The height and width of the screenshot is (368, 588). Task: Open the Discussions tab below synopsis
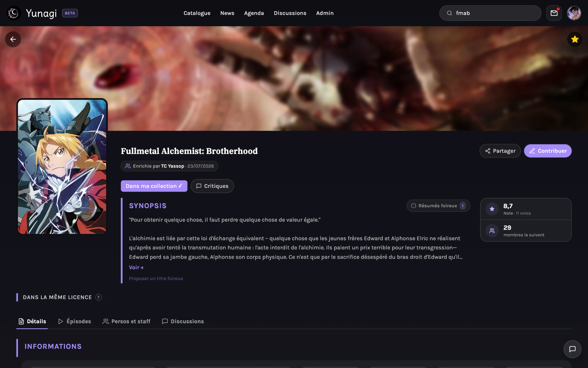point(183,321)
